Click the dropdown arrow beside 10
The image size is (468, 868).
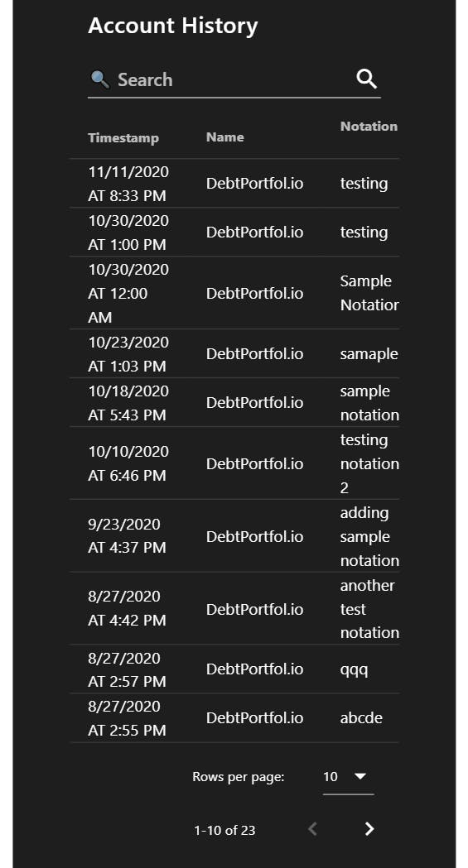(360, 776)
